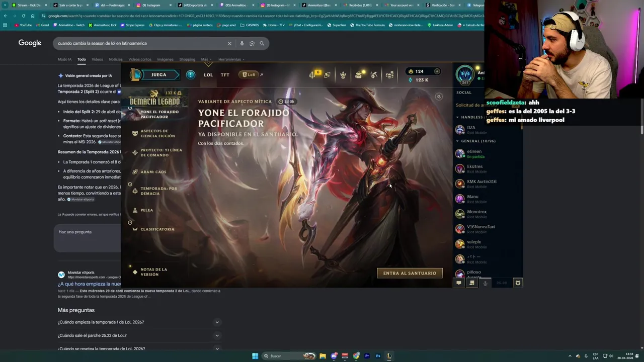Collapse the GENERAL (10/96) friends group
This screenshot has height=362, width=644.
point(457,141)
